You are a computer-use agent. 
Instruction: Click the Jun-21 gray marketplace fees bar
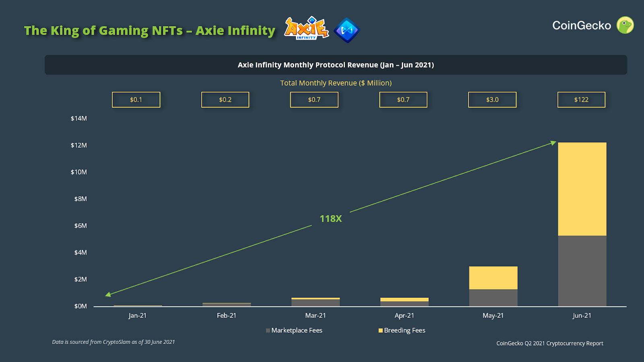coord(582,271)
